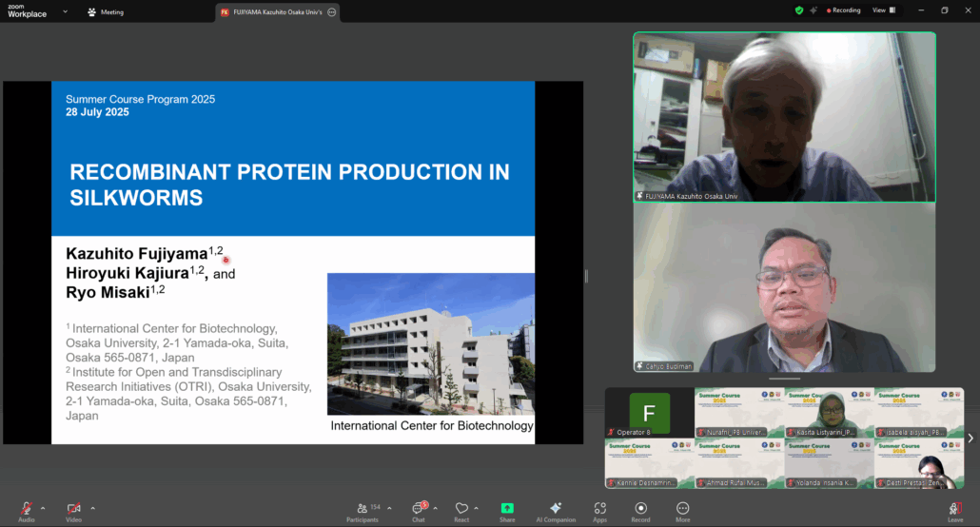Open the Participants panel
Viewport: 980px width, 527px height.
click(x=362, y=509)
